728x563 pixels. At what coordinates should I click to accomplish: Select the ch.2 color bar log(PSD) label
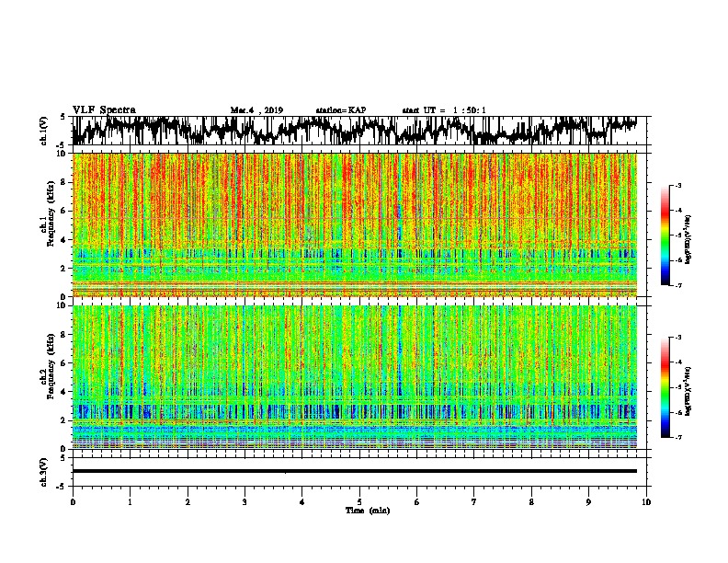coord(688,392)
